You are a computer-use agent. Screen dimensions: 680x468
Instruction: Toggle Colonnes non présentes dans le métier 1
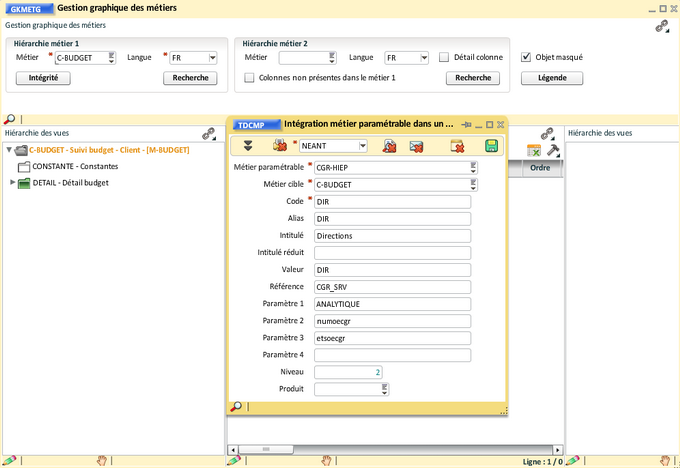(250, 78)
